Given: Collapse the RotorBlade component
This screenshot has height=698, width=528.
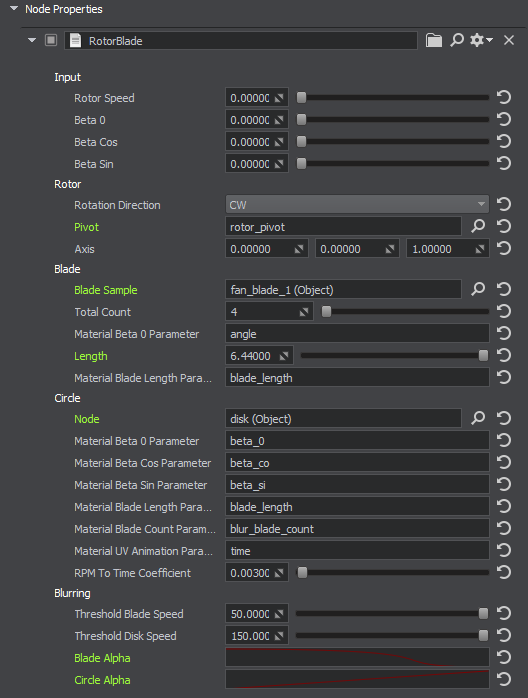Looking at the screenshot, I should 32,40.
